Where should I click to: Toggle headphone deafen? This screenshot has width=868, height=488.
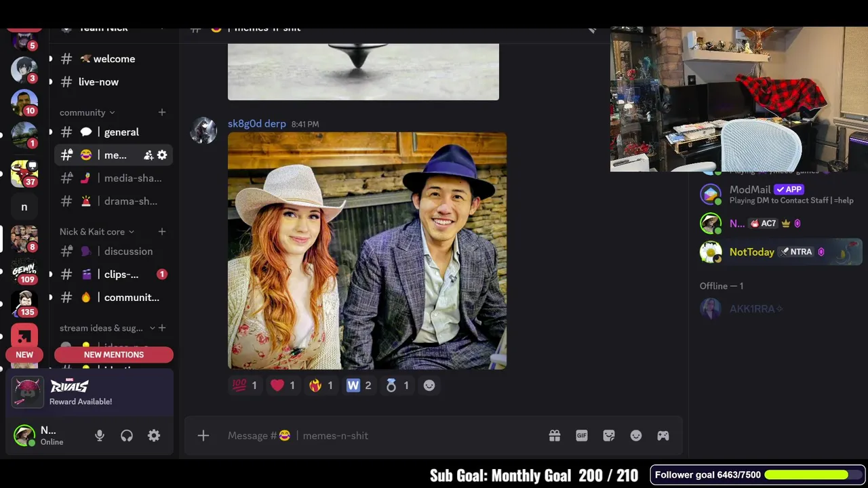click(x=127, y=436)
